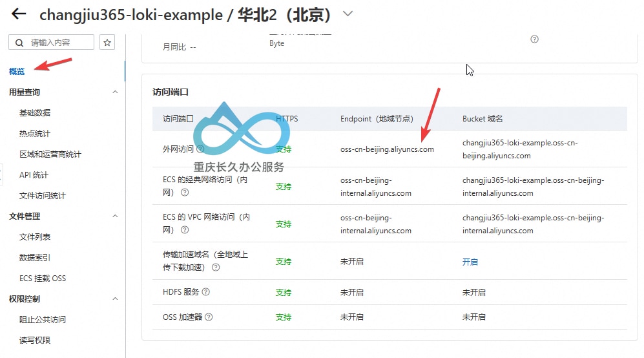The image size is (644, 358).
Task: Collapse the 权限控制 section chevron
Action: click(116, 299)
